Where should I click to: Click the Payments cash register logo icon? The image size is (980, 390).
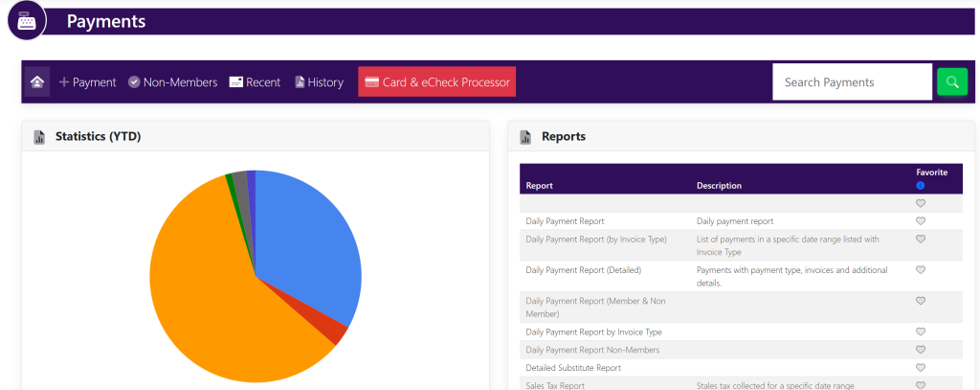point(27,21)
